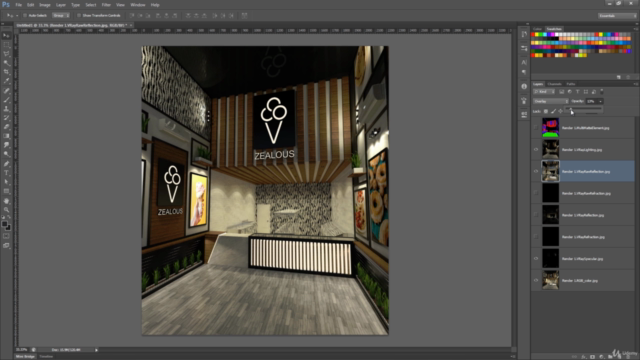The width and height of the screenshot is (640, 360).
Task: Click the opacity slider handle
Action: (x=571, y=109)
